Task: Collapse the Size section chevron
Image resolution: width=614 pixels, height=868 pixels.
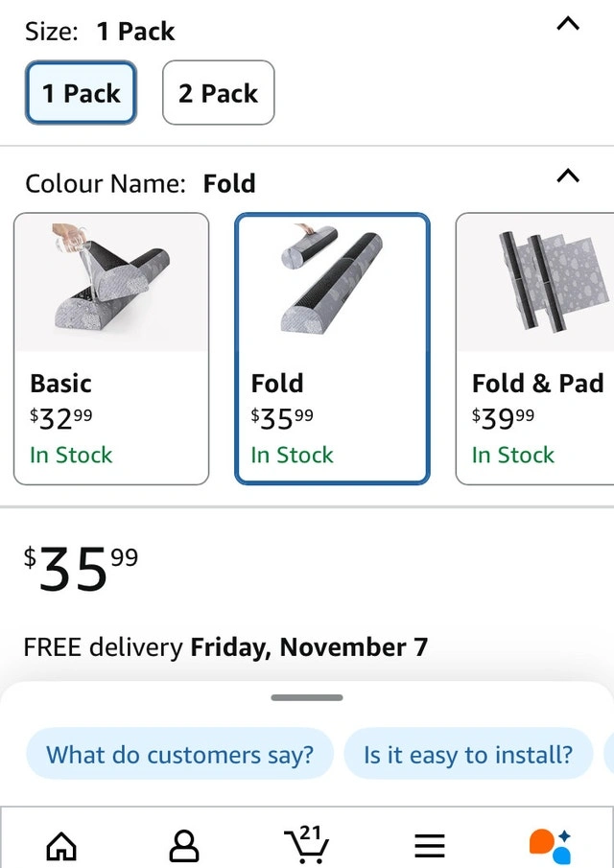Action: 568,25
